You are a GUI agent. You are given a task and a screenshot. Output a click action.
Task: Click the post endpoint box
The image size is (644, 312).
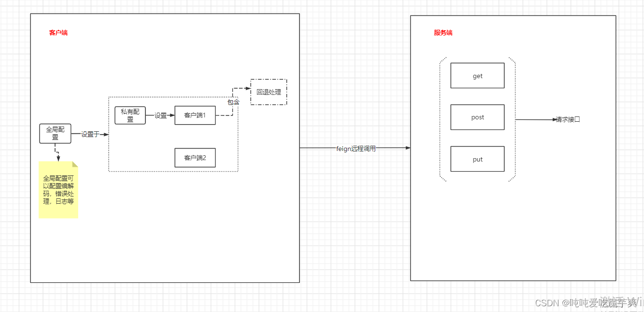pos(477,117)
